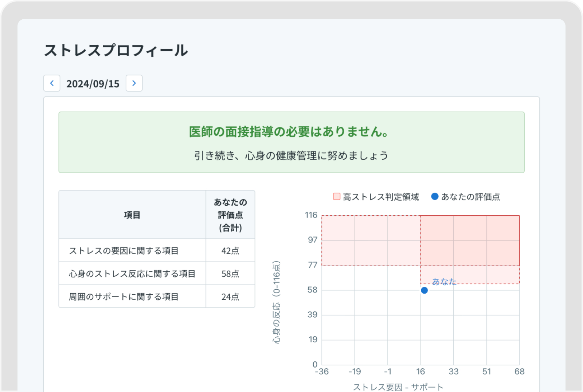Select 心身のストレス反応に関する項目 row label
The width and height of the screenshot is (583, 392).
(x=132, y=274)
